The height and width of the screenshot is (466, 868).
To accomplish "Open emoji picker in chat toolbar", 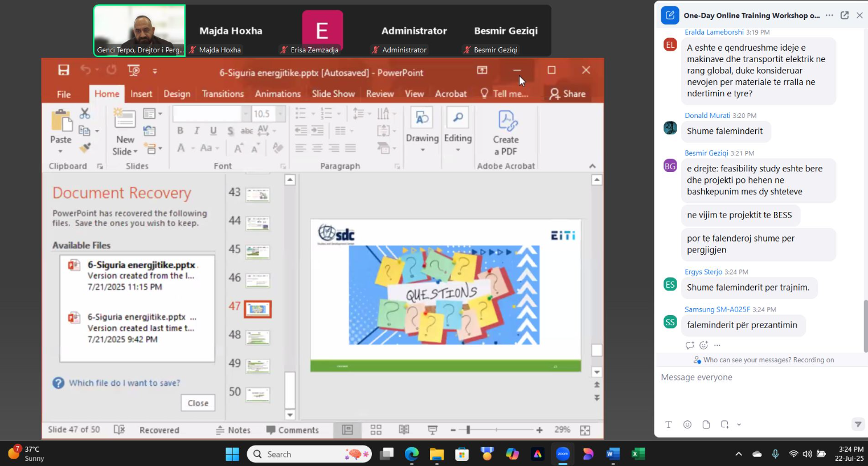I will click(x=687, y=424).
